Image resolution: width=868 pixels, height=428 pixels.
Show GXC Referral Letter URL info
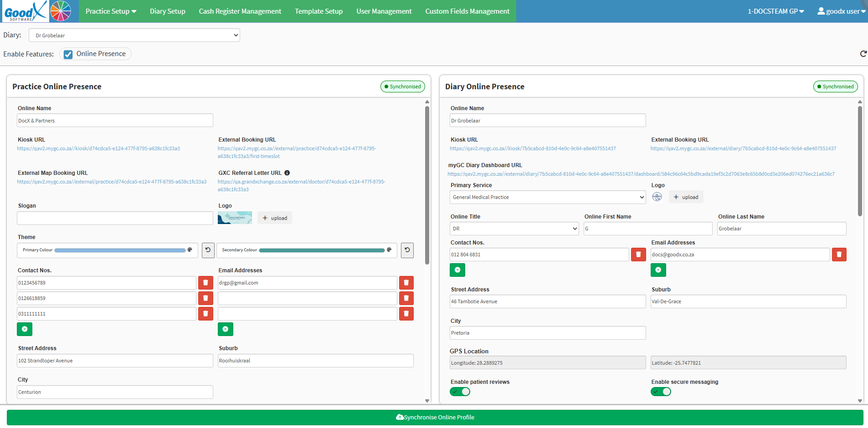coord(287,173)
